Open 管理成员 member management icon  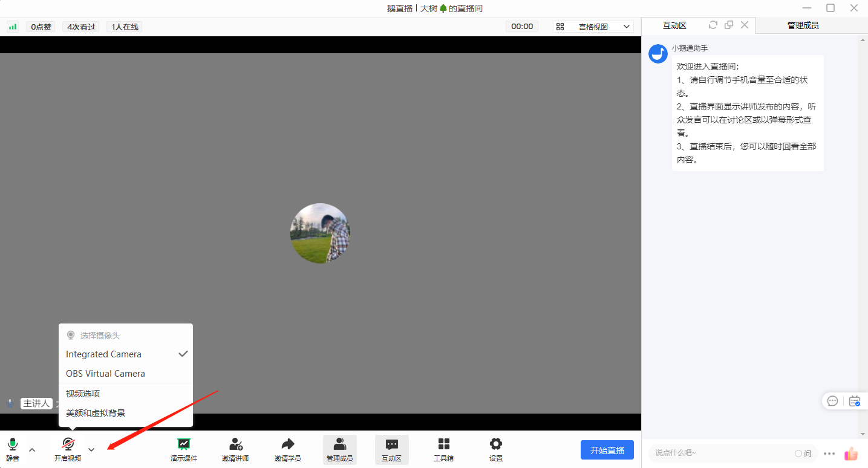point(340,449)
